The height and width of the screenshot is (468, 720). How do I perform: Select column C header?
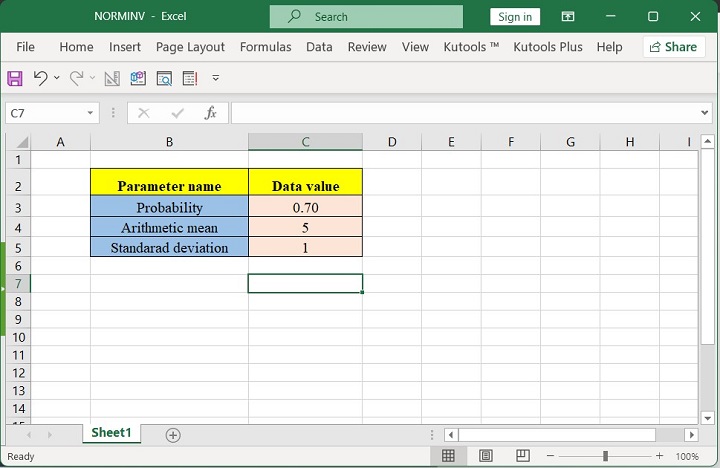tap(305, 142)
